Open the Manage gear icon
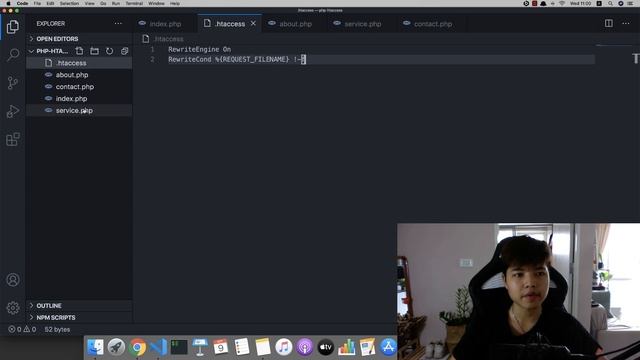Image resolution: width=640 pixels, height=360 pixels. click(x=13, y=308)
